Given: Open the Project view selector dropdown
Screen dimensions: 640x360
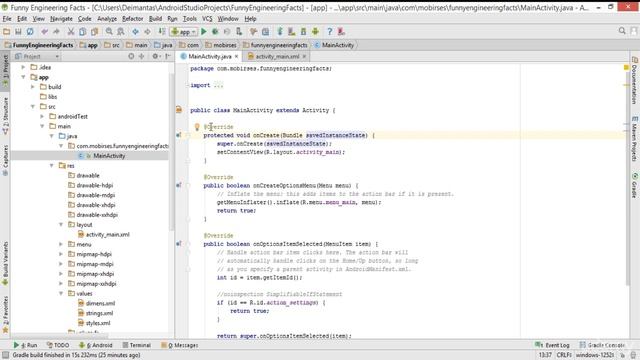Looking at the screenshot, I should pos(37,56).
